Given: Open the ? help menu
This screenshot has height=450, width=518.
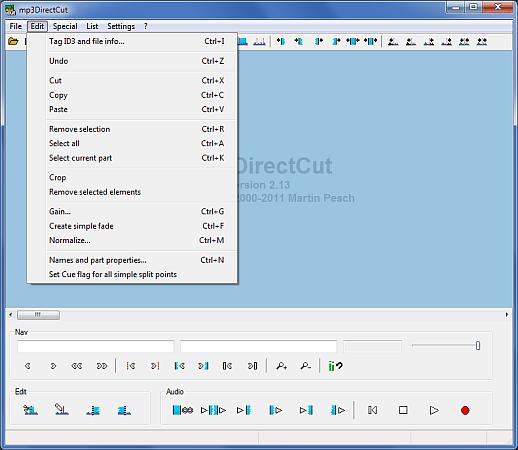Looking at the screenshot, I should tap(145, 26).
